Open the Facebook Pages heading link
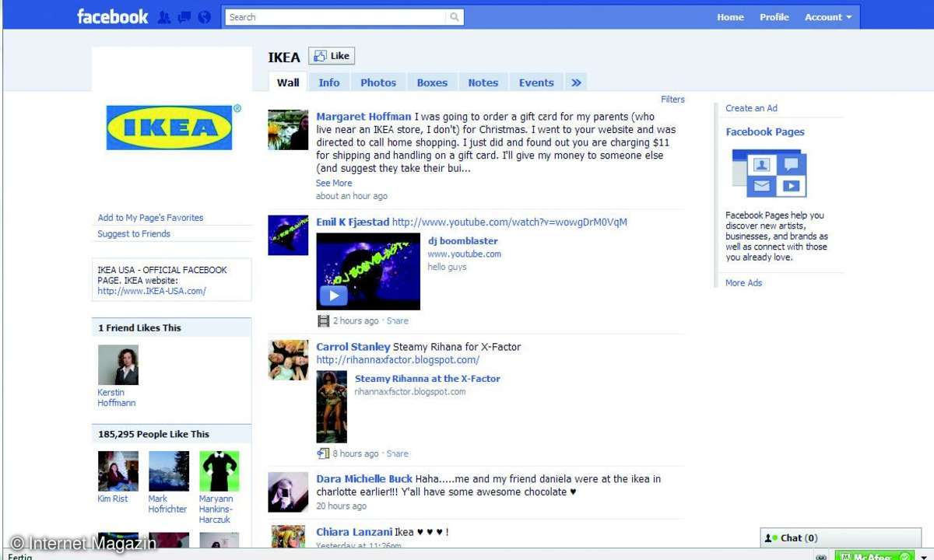 point(765,132)
